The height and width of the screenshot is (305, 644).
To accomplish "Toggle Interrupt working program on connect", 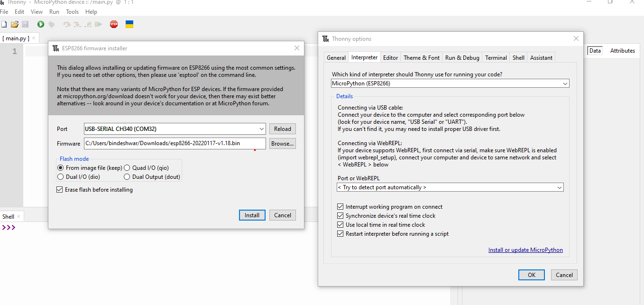I will 340,207.
